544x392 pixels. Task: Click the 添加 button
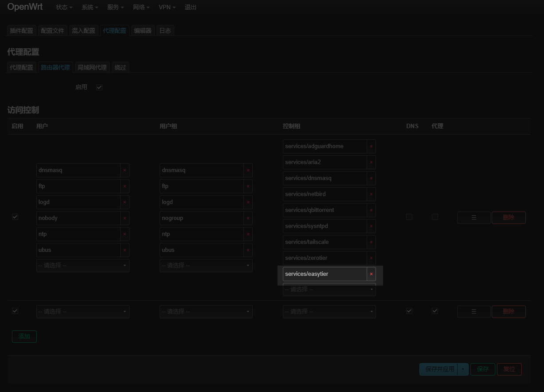[24, 337]
